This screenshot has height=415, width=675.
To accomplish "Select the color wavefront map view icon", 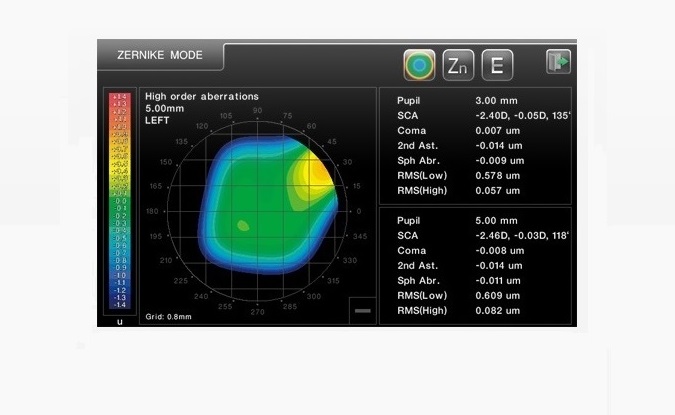I will 419,65.
